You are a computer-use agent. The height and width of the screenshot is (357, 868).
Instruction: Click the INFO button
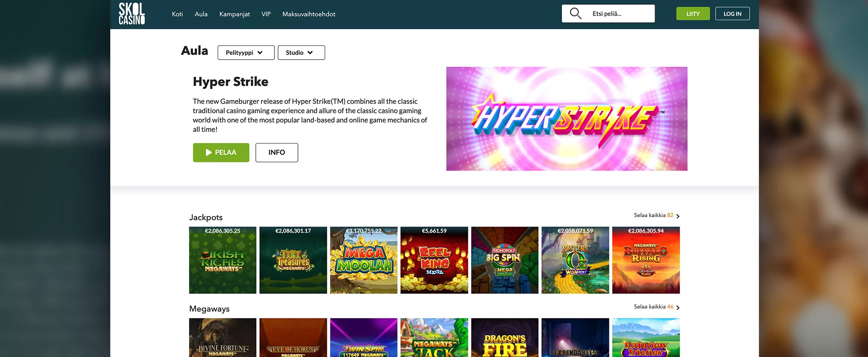click(276, 152)
